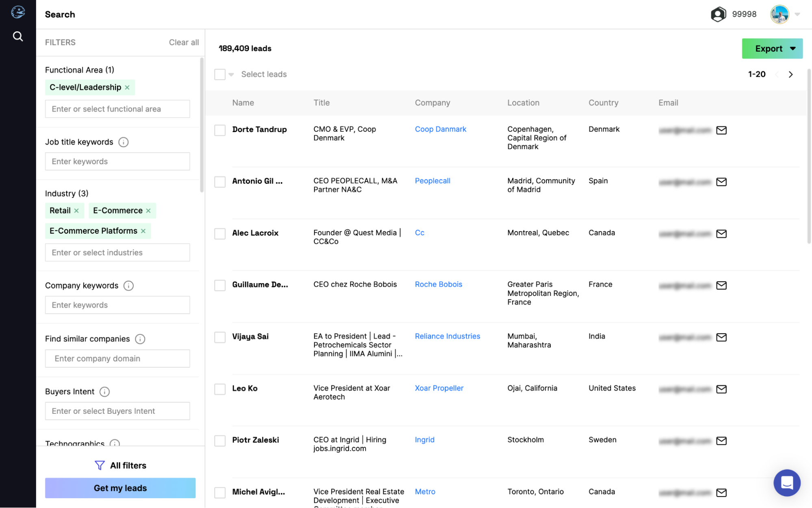Viewport: 812px width, 508px height.
Task: Click the Coop Danmark company link
Action: 440,129
